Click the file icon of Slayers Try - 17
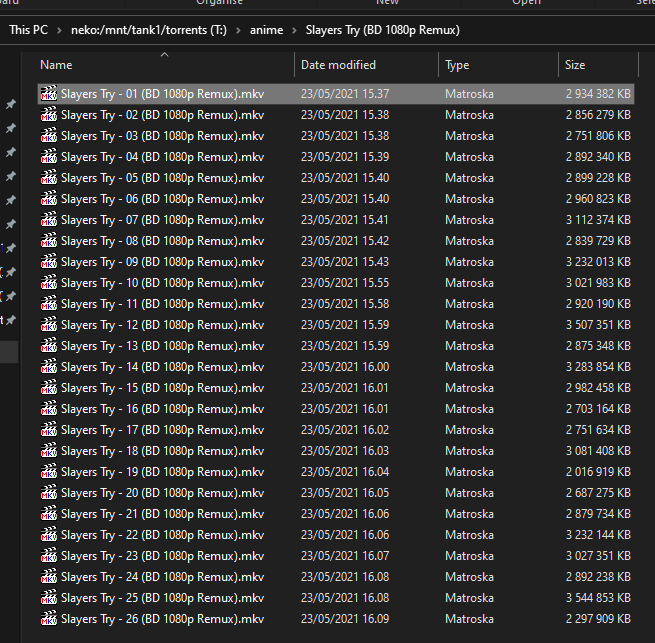 49,430
